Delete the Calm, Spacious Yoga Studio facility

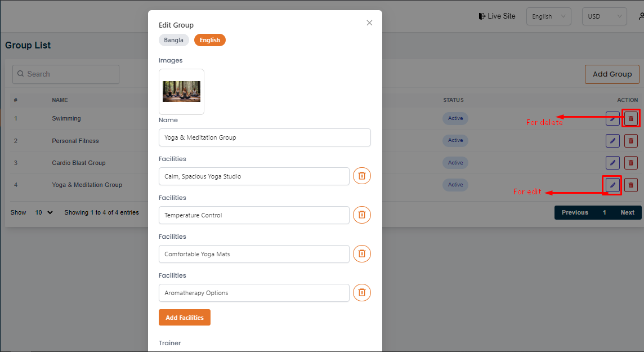(362, 176)
